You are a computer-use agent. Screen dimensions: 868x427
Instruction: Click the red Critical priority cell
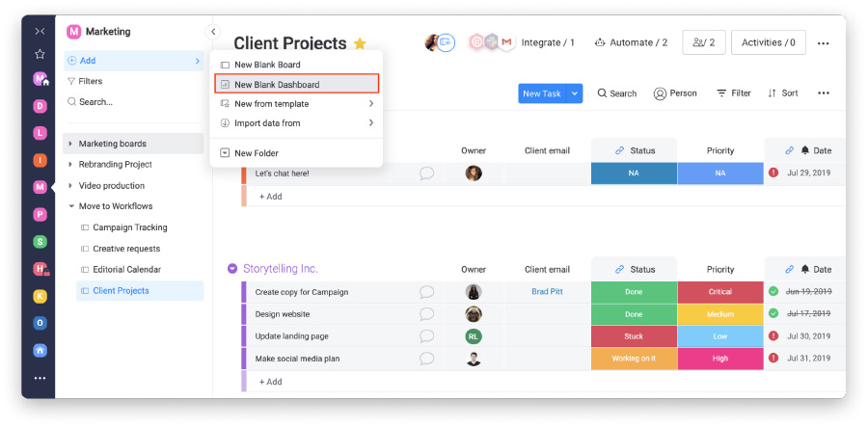tap(719, 292)
